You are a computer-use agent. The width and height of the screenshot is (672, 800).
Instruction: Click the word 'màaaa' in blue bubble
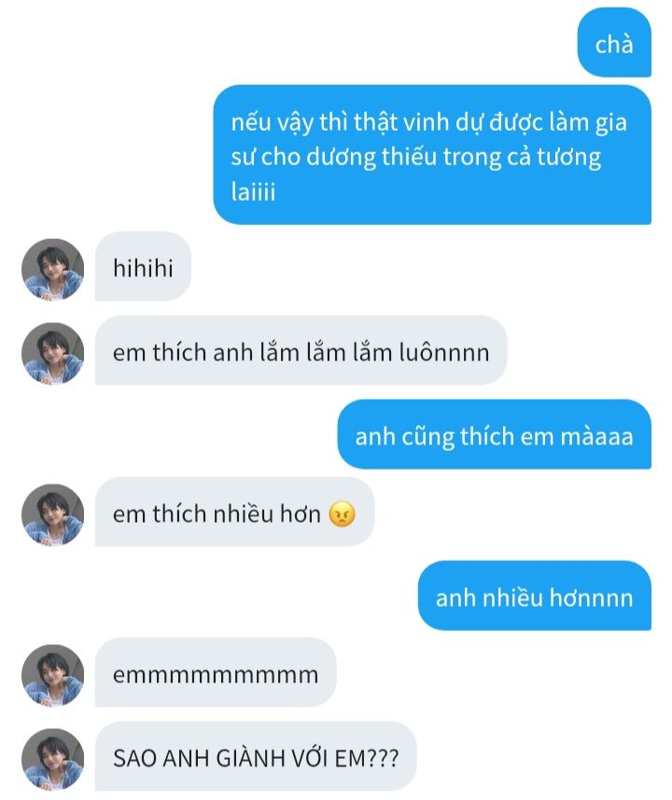click(x=596, y=437)
